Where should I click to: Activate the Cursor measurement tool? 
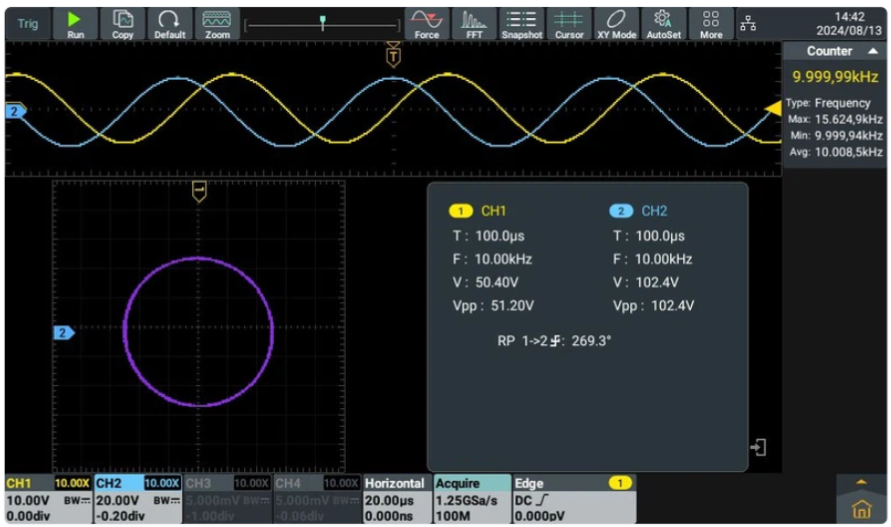point(569,24)
